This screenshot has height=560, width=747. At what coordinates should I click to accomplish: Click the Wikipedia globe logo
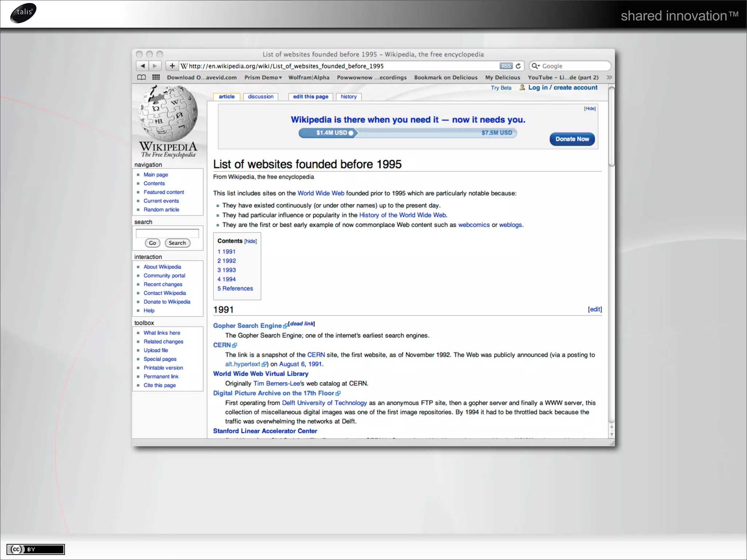(x=168, y=114)
